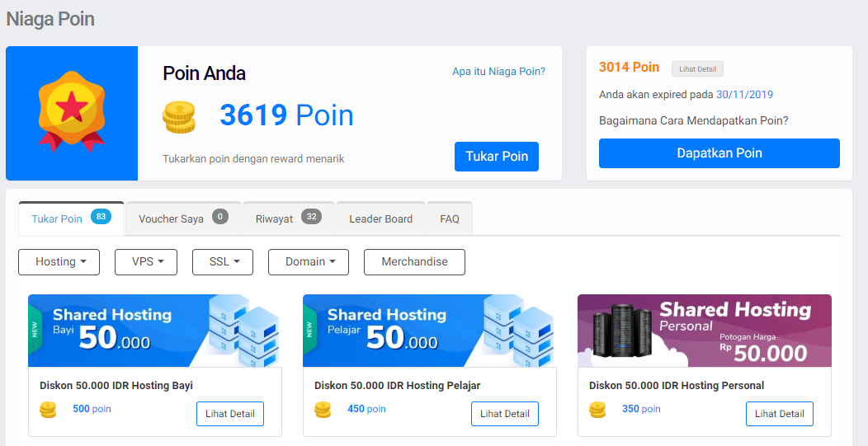868x446 pixels.
Task: Click the expiry date 30/11/2019 link
Action: (744, 95)
